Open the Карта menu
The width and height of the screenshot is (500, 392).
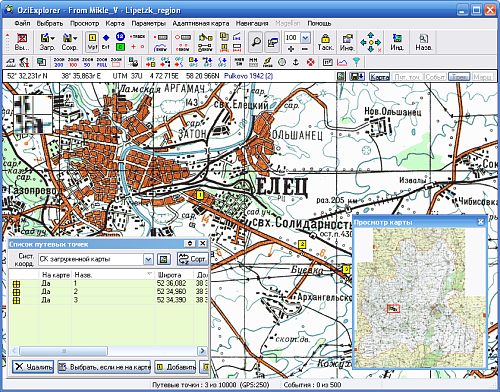[115, 23]
